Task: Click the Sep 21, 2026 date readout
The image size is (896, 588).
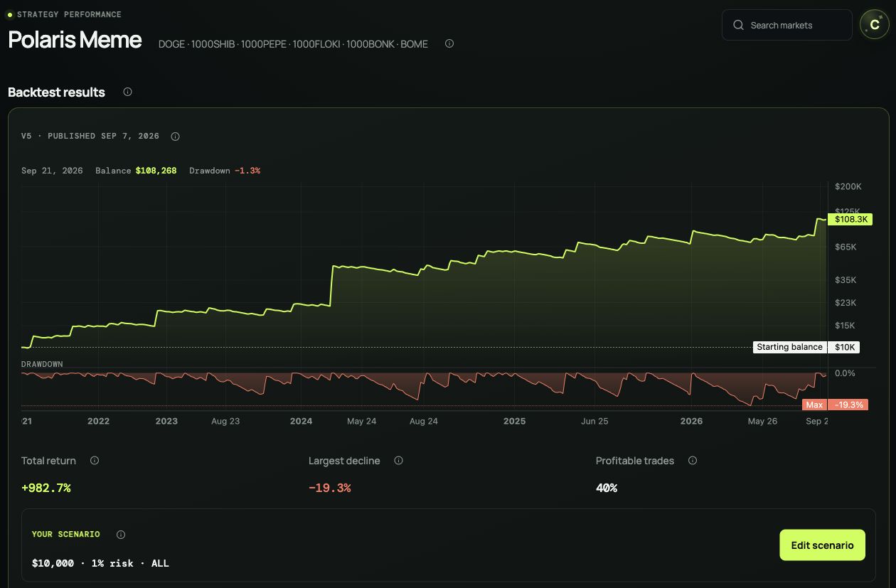Action: pyautogui.click(x=52, y=171)
